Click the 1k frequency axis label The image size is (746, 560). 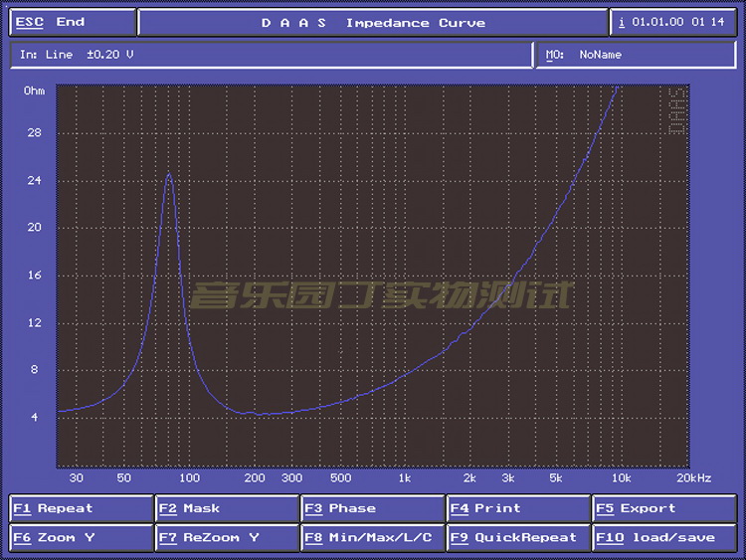pos(405,478)
